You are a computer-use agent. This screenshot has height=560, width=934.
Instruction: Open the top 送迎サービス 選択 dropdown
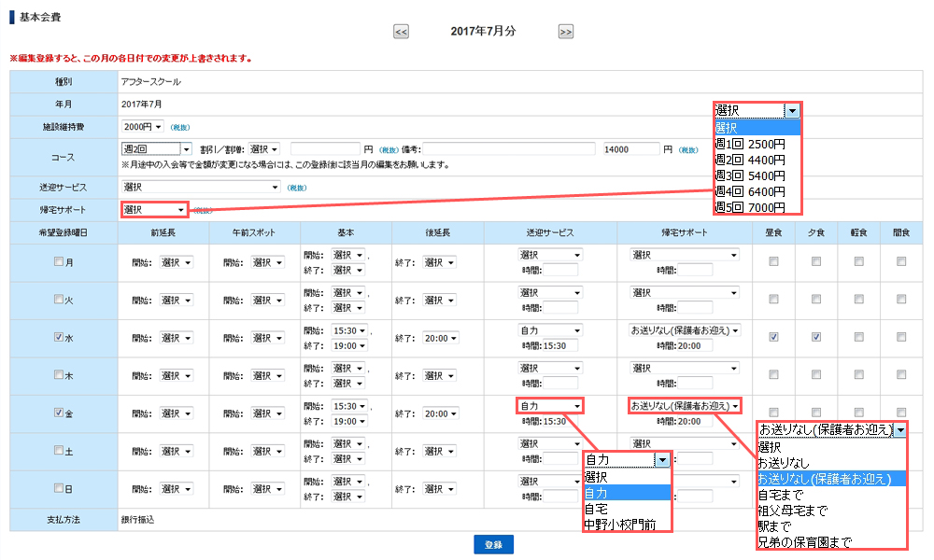[201, 187]
